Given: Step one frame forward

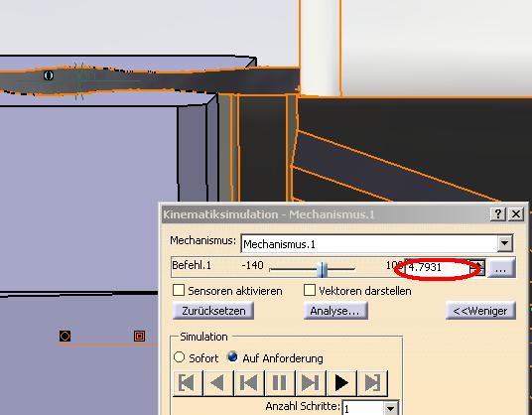Looking at the screenshot, I should click(x=310, y=383).
